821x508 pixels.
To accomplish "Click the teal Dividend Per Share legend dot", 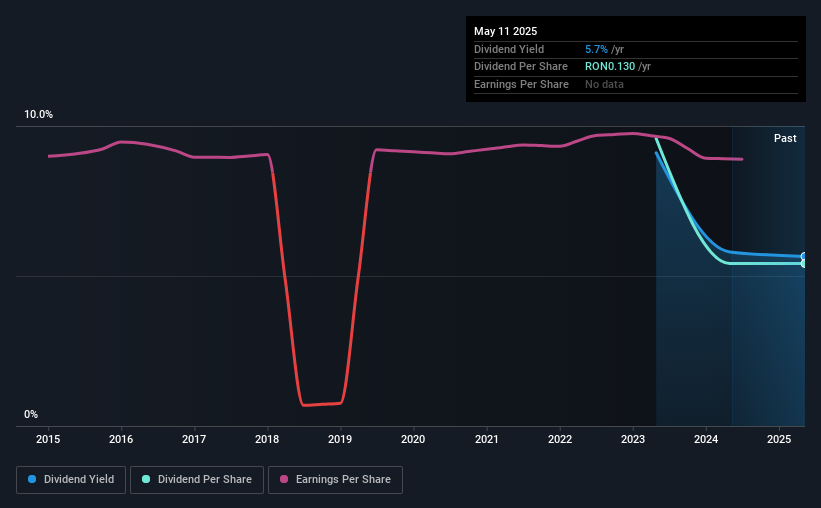I will 146,479.
